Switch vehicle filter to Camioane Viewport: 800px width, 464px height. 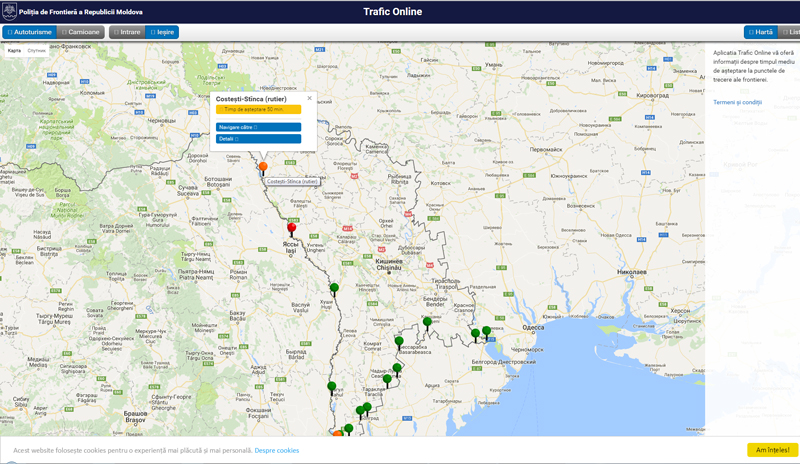pyautogui.click(x=81, y=32)
